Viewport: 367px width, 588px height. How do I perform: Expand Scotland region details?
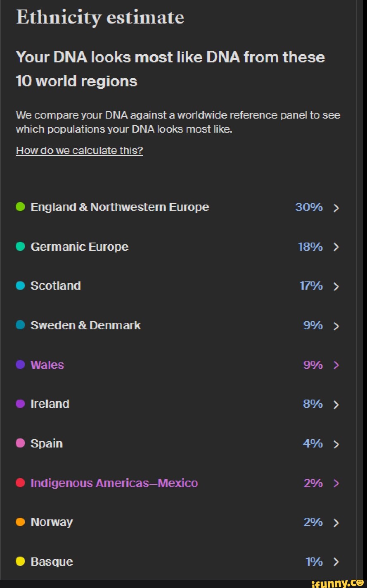(x=336, y=286)
